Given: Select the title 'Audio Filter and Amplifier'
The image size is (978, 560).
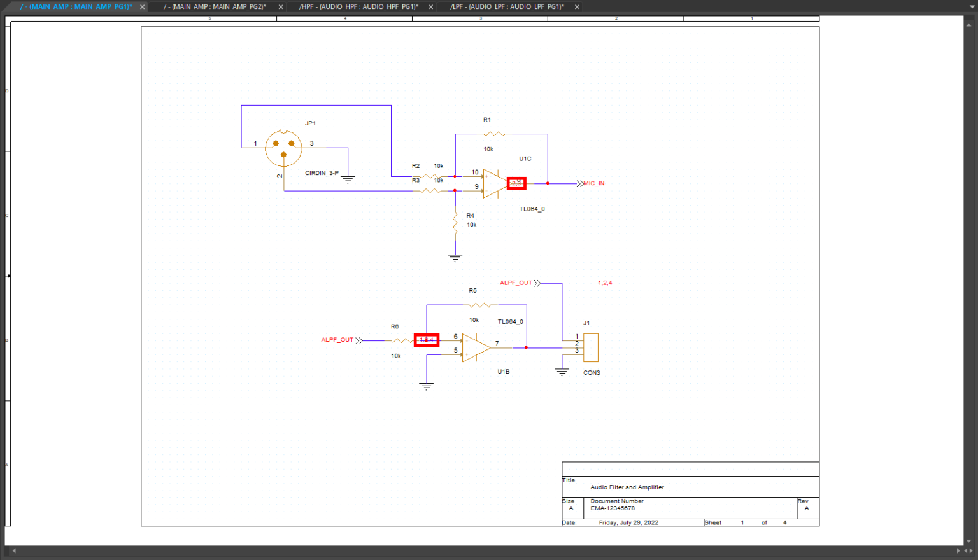Looking at the screenshot, I should point(627,487).
